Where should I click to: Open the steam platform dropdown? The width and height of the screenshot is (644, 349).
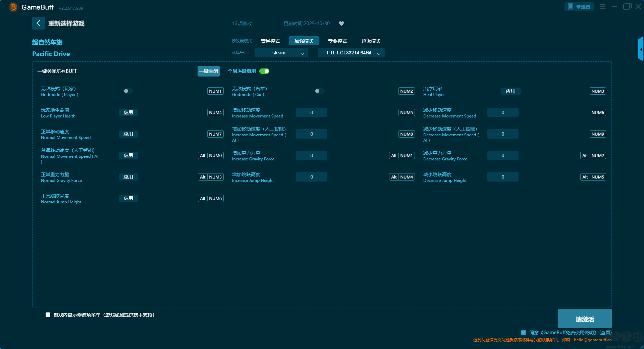[281, 53]
